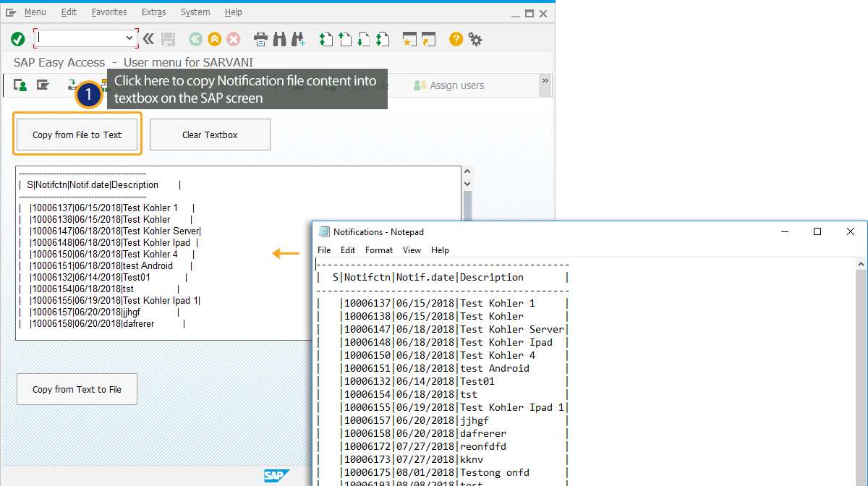Click the SAP textbox vertical scrollbar thumb
This screenshot has width=868, height=486.
pyautogui.click(x=467, y=205)
